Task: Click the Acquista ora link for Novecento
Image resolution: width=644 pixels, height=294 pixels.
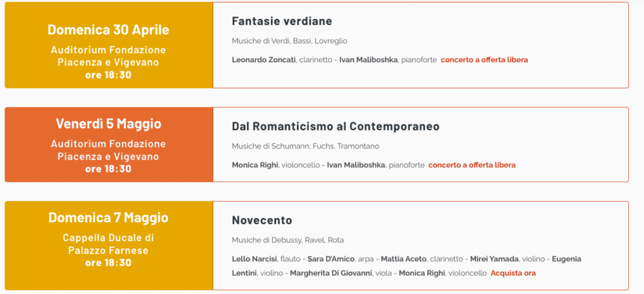Action: 513,273
